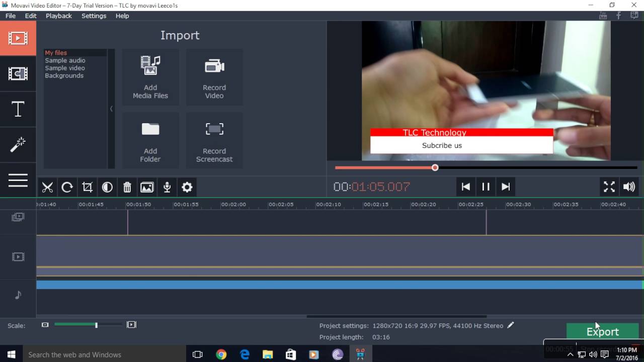Click Add Folder
644x362 pixels.
pos(150,141)
